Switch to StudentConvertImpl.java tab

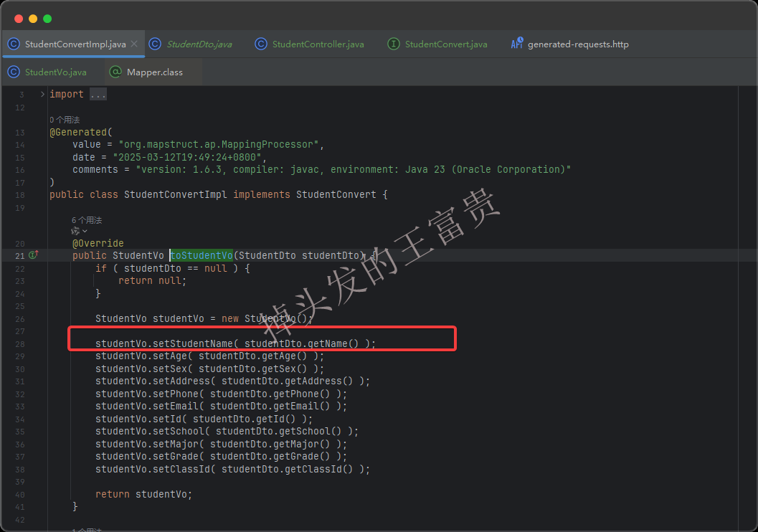[73, 44]
